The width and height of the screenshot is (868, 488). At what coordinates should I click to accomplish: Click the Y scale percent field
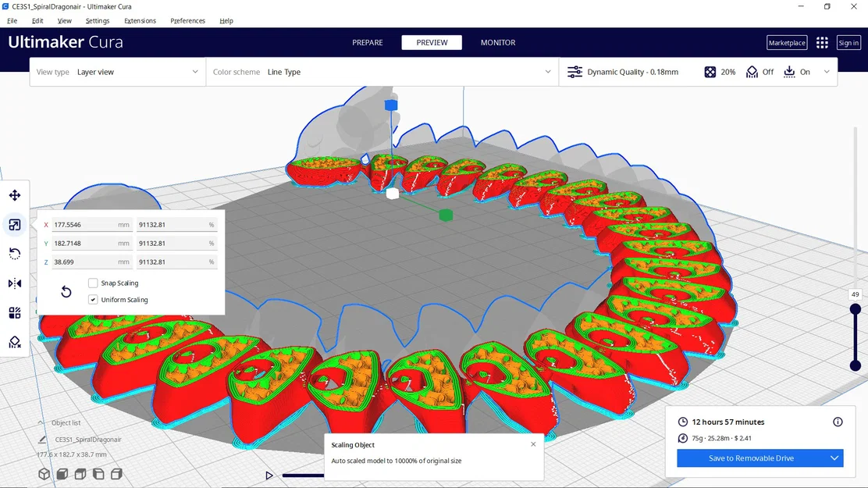176,243
